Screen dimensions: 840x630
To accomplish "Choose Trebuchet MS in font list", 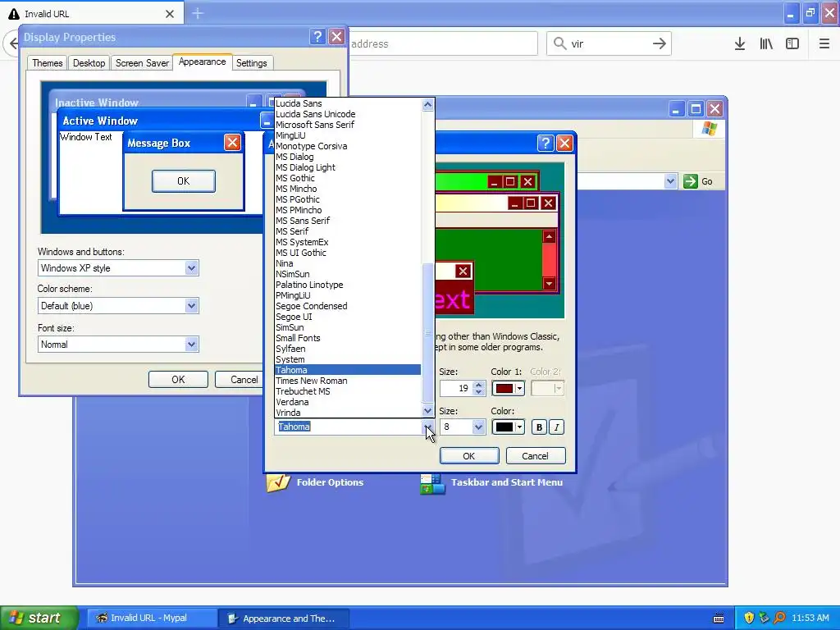I will 348,391.
